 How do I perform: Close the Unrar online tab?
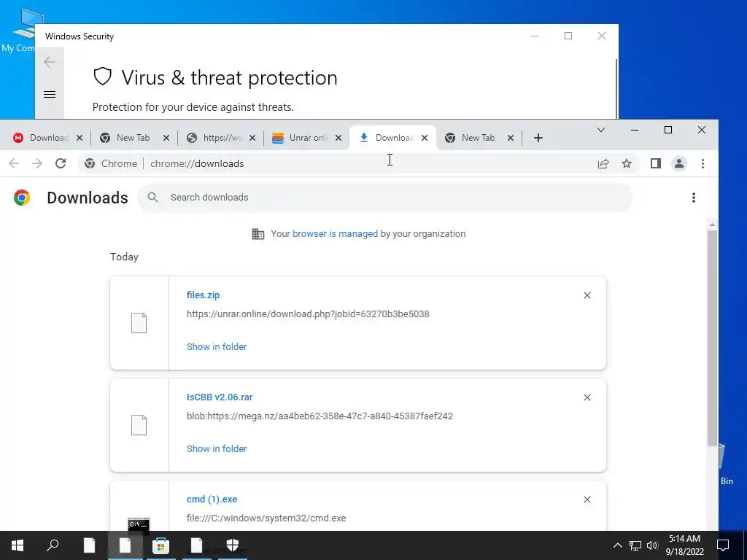(338, 138)
